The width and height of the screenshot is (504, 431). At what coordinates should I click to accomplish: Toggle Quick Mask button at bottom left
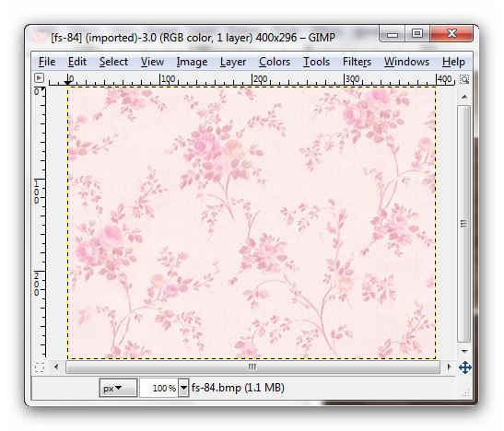point(40,367)
